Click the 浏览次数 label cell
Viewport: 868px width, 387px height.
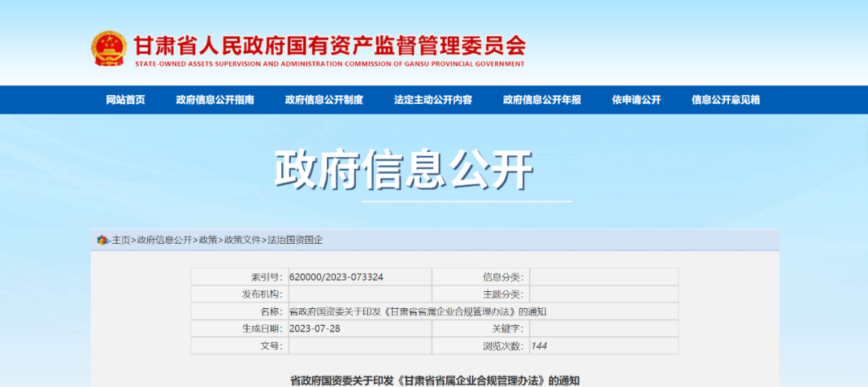click(481, 346)
